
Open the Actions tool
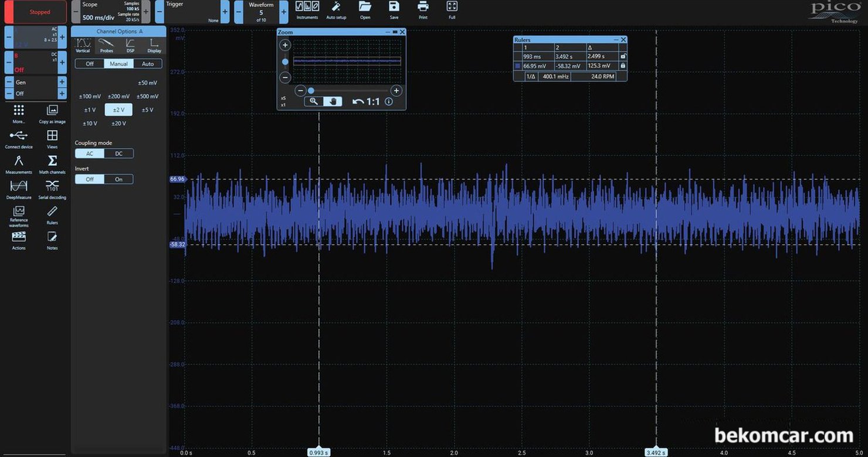(19, 240)
